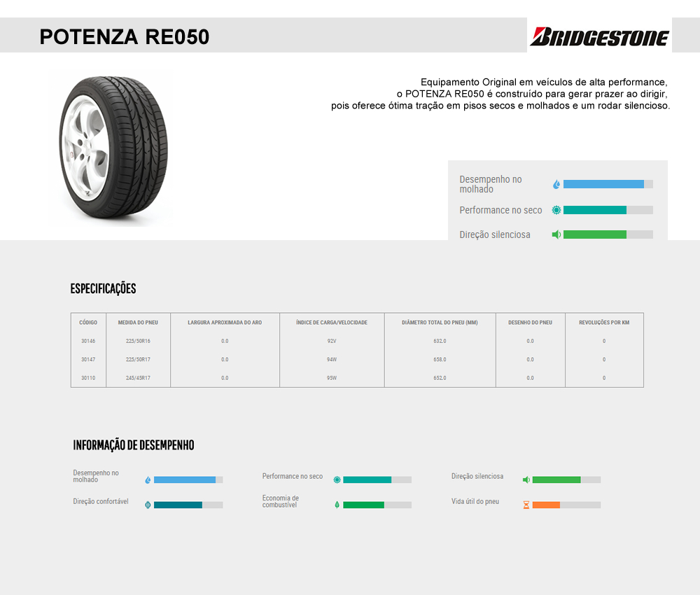Select the water drop icon under Informação de Desempenho
The width and height of the screenshot is (700, 595).
148,479
